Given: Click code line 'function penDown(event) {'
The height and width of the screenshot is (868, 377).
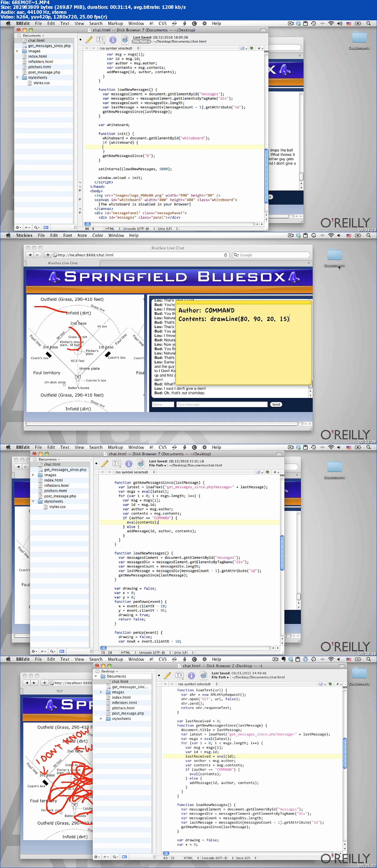Looking at the screenshot, I should tap(140, 602).
